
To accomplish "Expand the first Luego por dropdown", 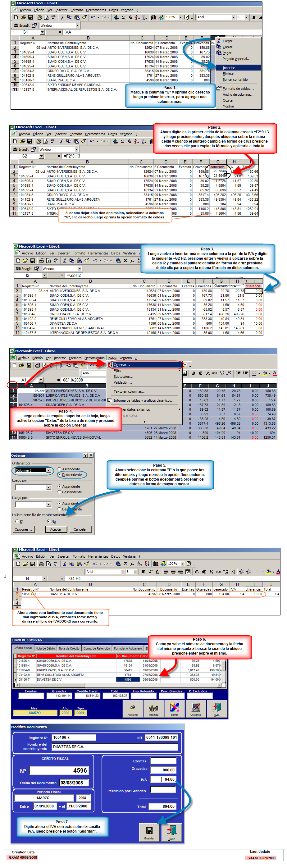I will [48, 487].
